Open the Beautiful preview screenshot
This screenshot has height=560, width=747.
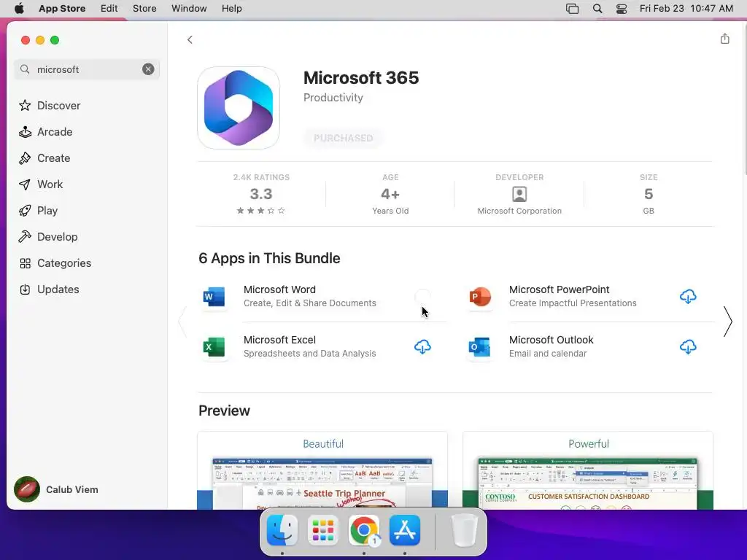coord(322,470)
